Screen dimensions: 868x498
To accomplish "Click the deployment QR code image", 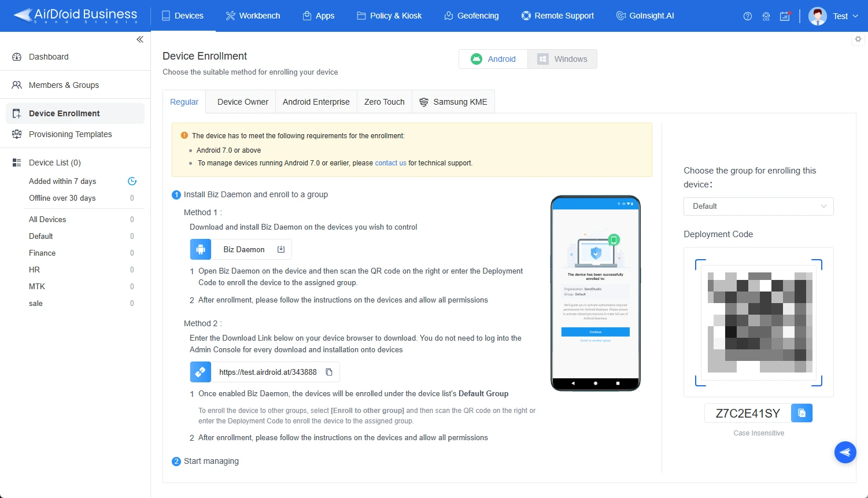I will pos(759,323).
